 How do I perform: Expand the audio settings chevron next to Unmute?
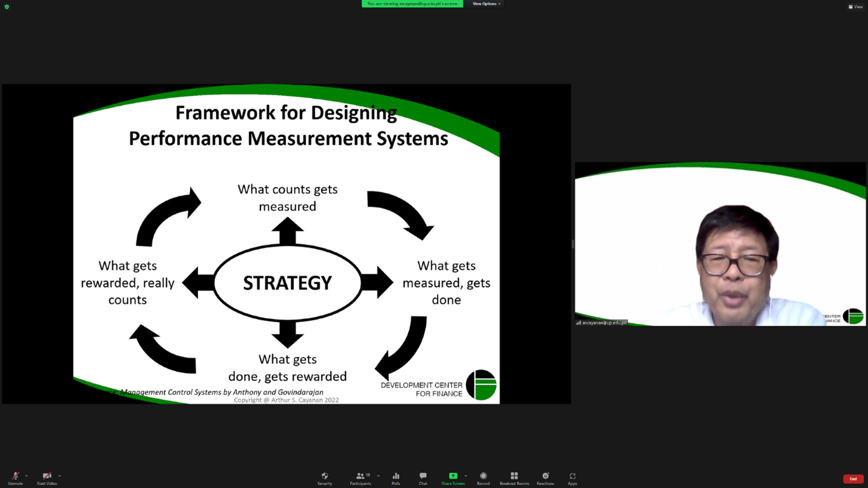25,476
